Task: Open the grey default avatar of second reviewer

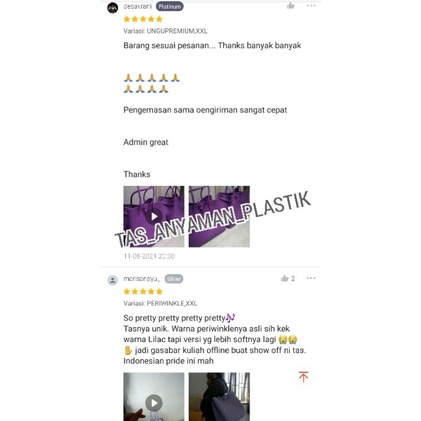Action: pos(113,280)
